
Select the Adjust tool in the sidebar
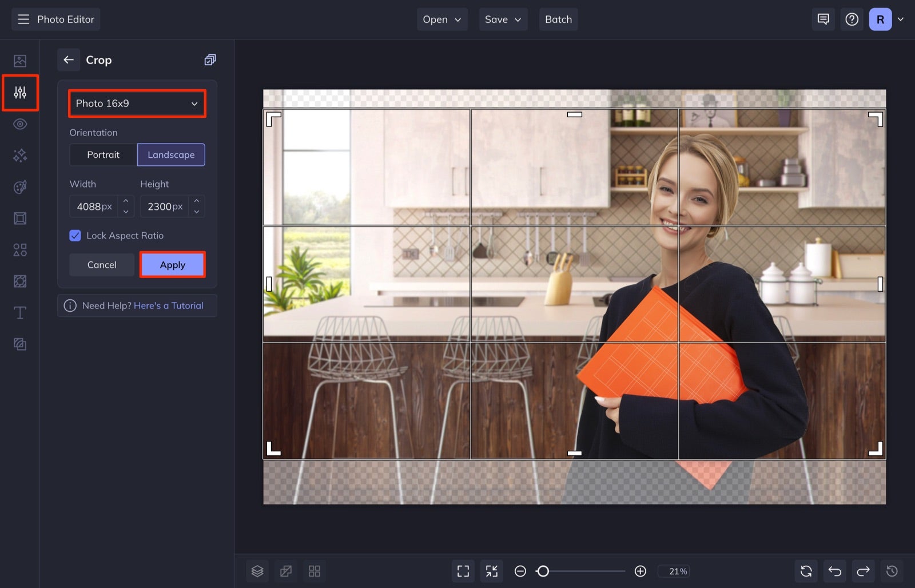(x=20, y=93)
